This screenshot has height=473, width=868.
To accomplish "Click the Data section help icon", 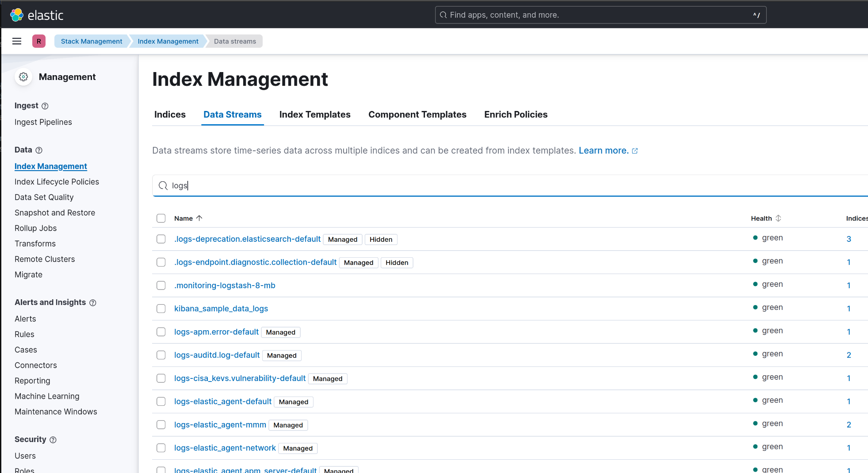I will 39,150.
